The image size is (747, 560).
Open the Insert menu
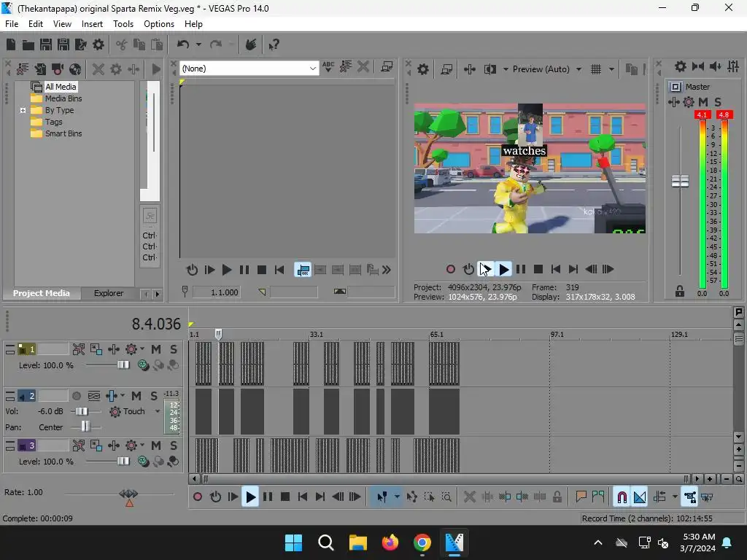(x=92, y=24)
